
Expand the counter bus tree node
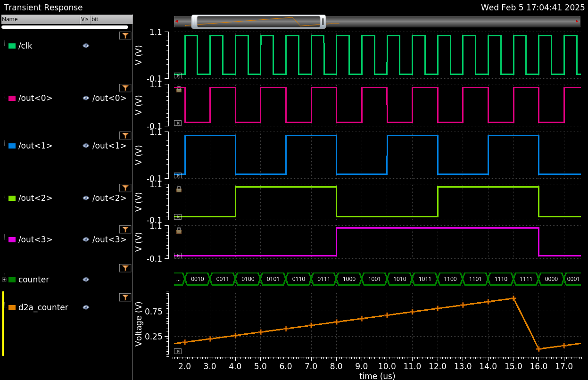coord(4,280)
